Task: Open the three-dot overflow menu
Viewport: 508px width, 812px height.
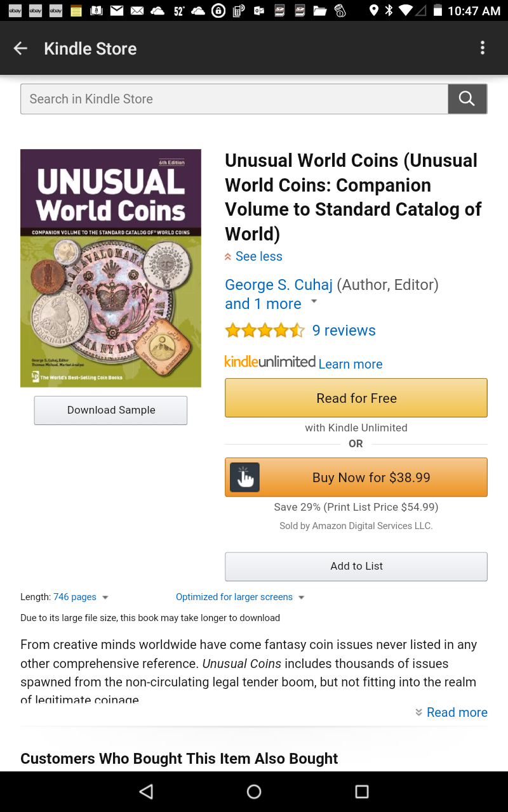Action: point(483,48)
